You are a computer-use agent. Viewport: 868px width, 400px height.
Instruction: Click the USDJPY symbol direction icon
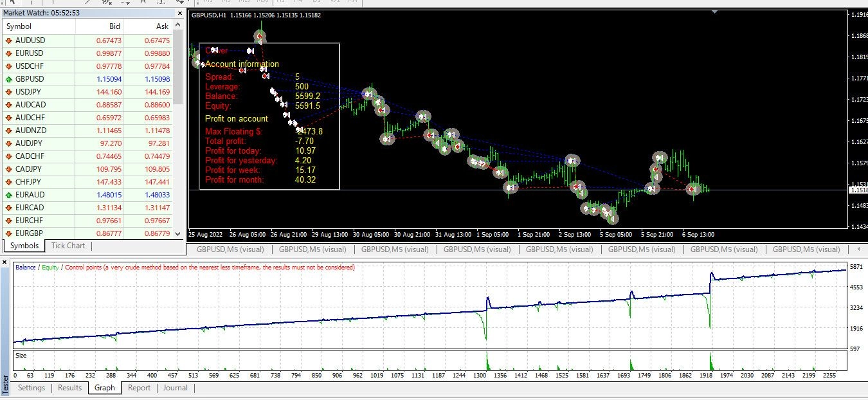click(x=9, y=92)
